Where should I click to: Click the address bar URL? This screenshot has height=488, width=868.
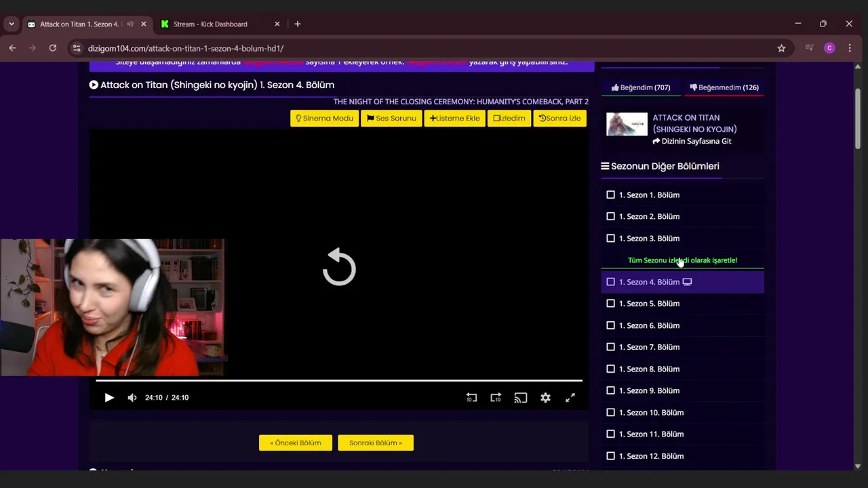pos(186,48)
